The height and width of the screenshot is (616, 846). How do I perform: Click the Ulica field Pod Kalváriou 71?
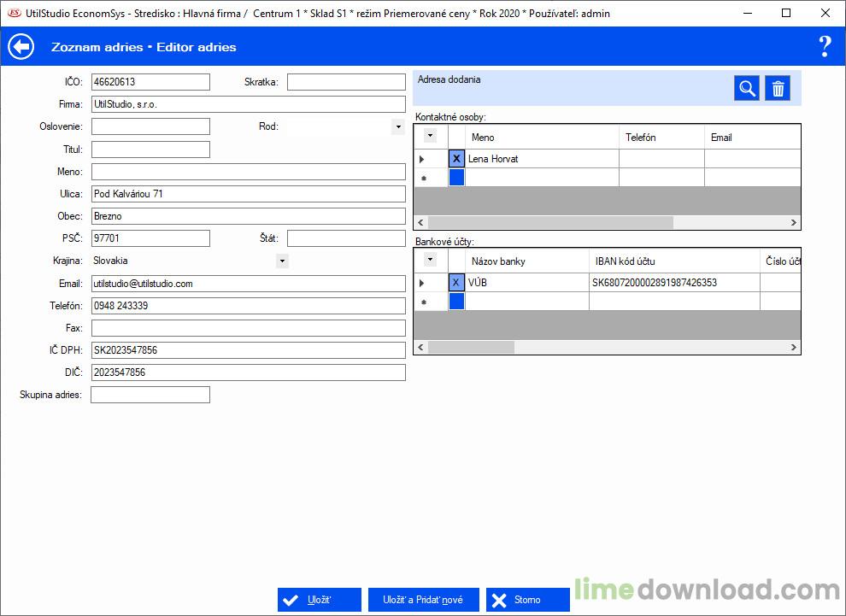tap(248, 194)
